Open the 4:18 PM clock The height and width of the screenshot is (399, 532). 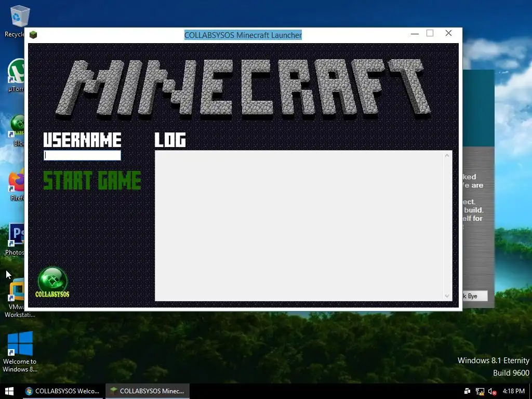(x=514, y=391)
